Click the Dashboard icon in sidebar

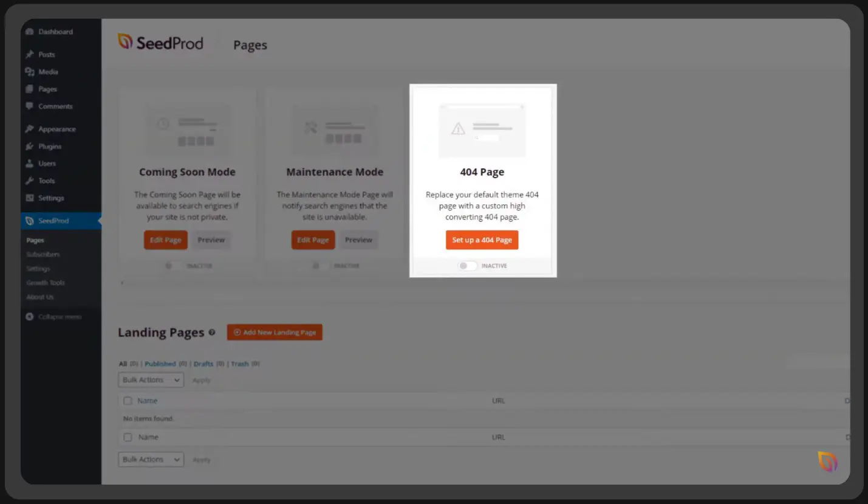pos(29,32)
